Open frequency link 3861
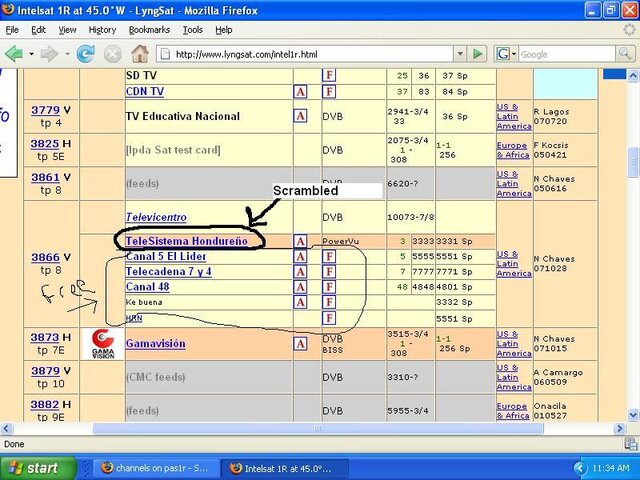This screenshot has width=640, height=480. [45, 177]
